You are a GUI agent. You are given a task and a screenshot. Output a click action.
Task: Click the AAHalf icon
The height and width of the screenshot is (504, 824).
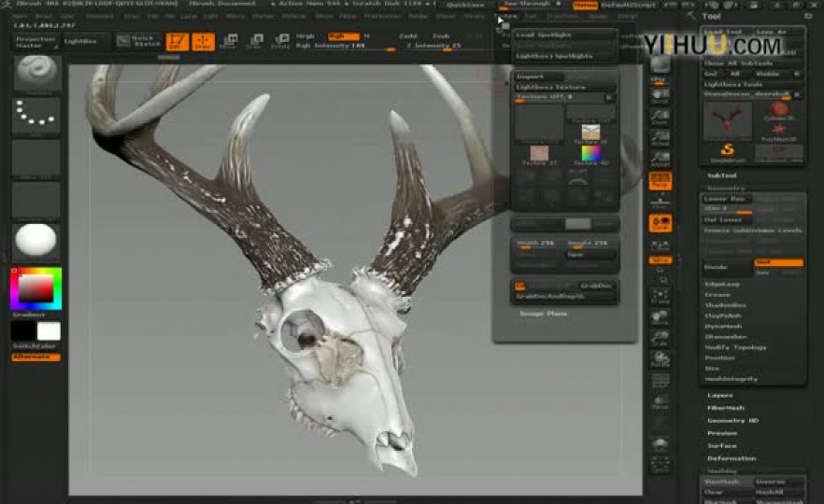point(660,159)
